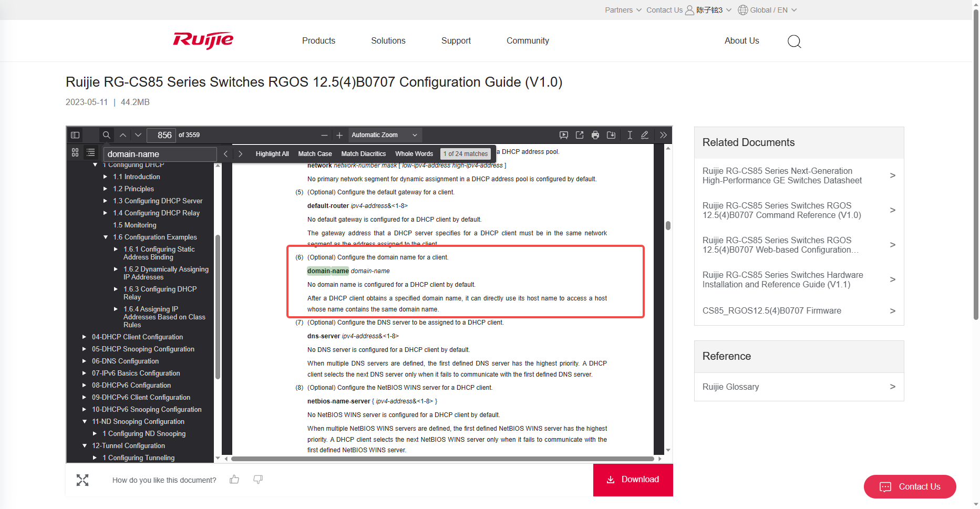Toggle the PDF sidebar panel
Image resolution: width=980 pixels, height=509 pixels.
pyautogui.click(x=75, y=135)
